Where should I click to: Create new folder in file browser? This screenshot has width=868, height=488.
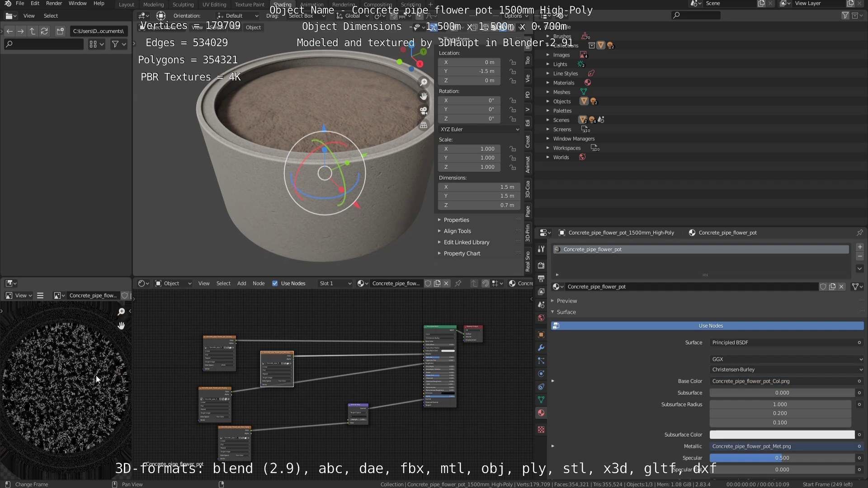[x=60, y=31]
